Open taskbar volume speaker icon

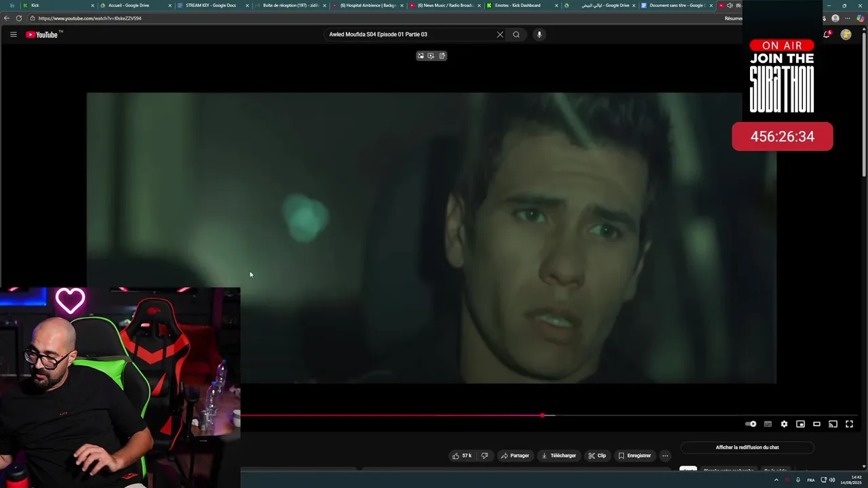[832, 480]
